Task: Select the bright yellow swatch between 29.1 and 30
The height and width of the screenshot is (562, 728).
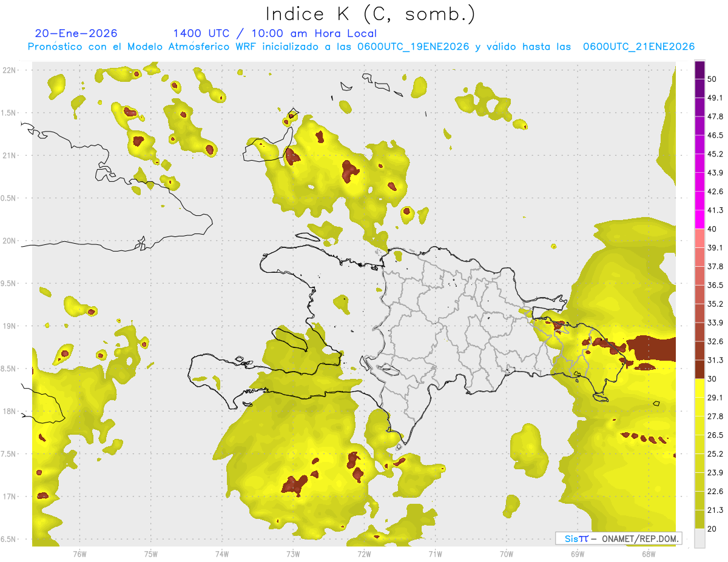Action: coord(700,388)
